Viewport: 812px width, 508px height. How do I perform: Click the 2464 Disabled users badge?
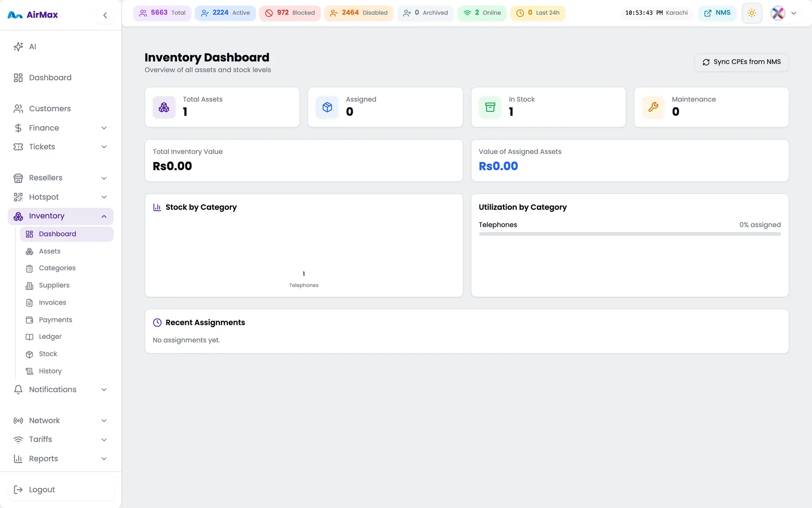pyautogui.click(x=359, y=13)
